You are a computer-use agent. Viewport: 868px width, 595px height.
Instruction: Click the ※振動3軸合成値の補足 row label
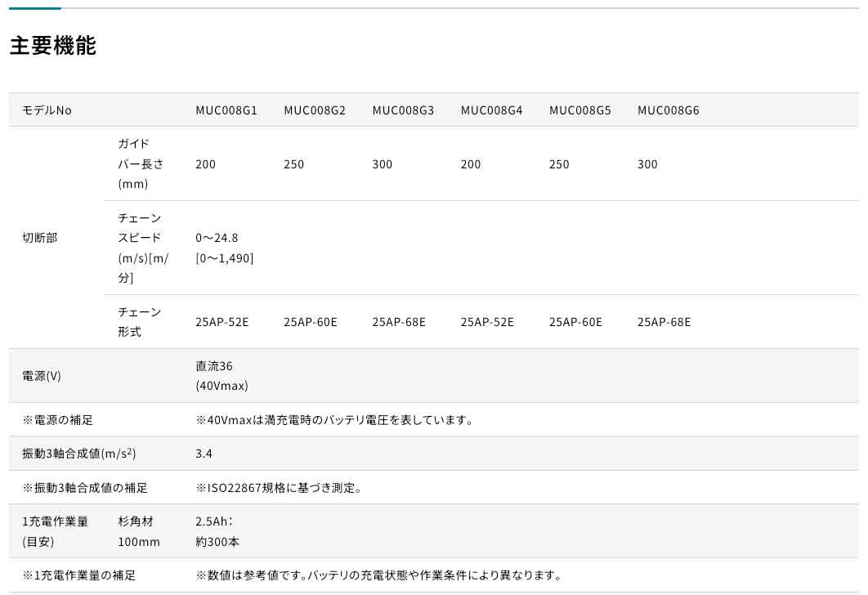[x=85, y=488]
